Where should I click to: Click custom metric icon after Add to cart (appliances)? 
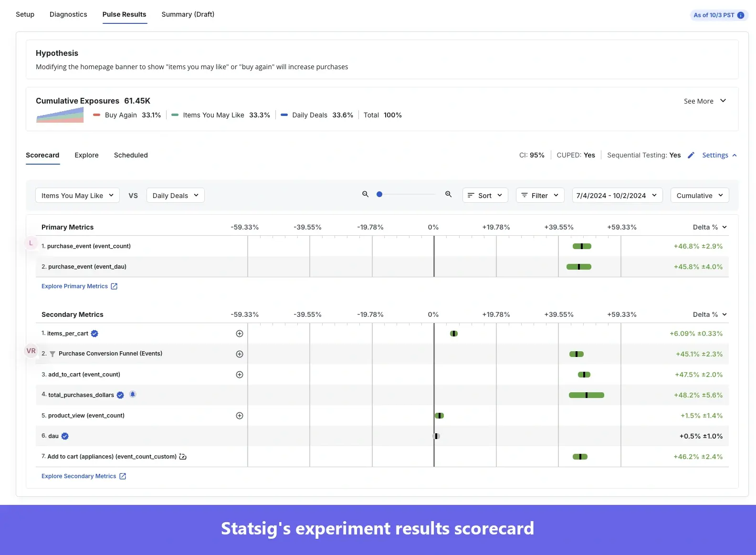[x=183, y=457]
